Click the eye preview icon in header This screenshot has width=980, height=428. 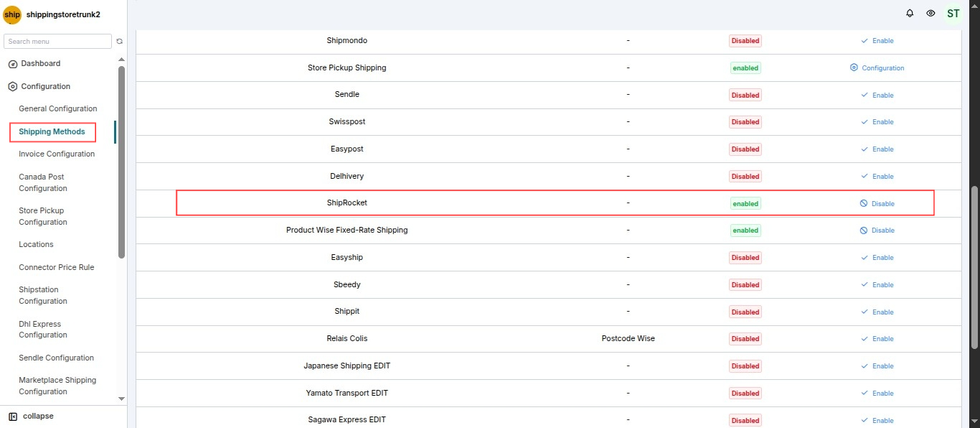coord(930,13)
